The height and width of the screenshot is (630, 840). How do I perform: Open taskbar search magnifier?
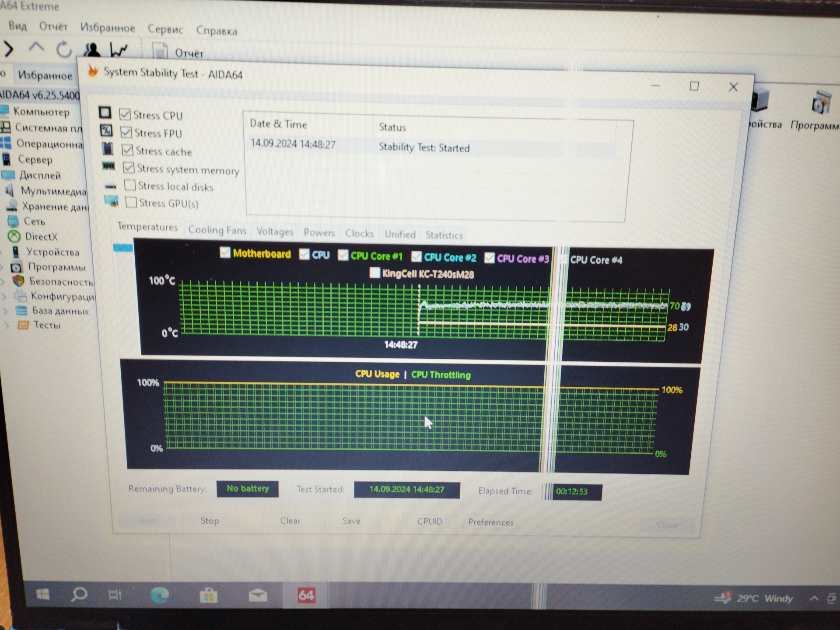pos(79,595)
